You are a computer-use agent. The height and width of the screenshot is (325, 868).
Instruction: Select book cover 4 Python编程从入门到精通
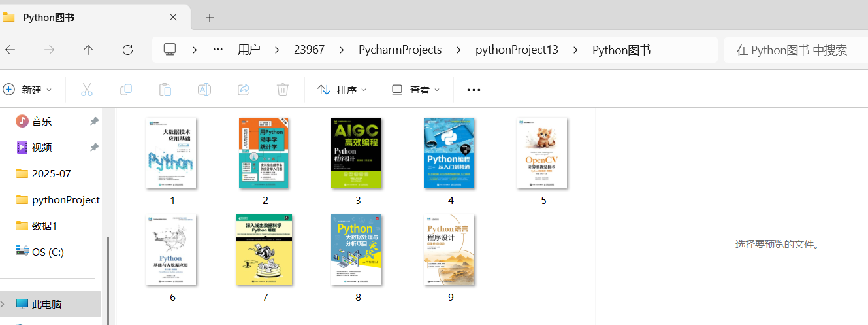point(449,153)
